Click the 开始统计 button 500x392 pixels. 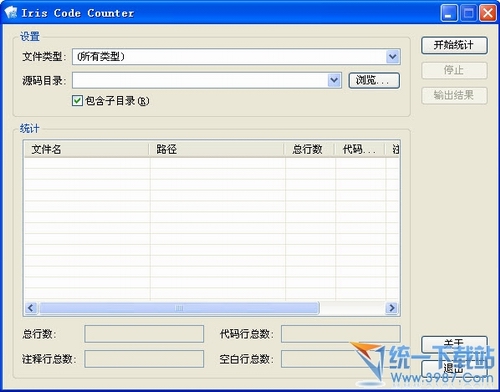454,45
